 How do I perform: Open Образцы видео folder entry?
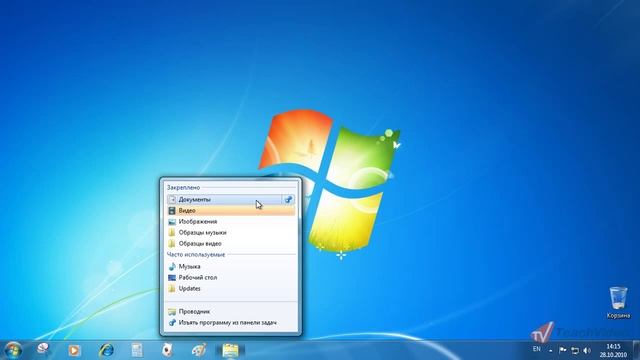click(231, 244)
